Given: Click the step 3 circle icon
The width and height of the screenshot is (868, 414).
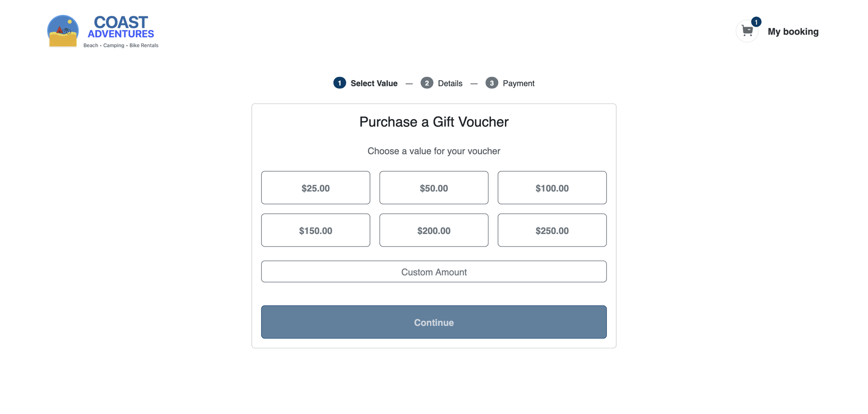Looking at the screenshot, I should pos(492,83).
